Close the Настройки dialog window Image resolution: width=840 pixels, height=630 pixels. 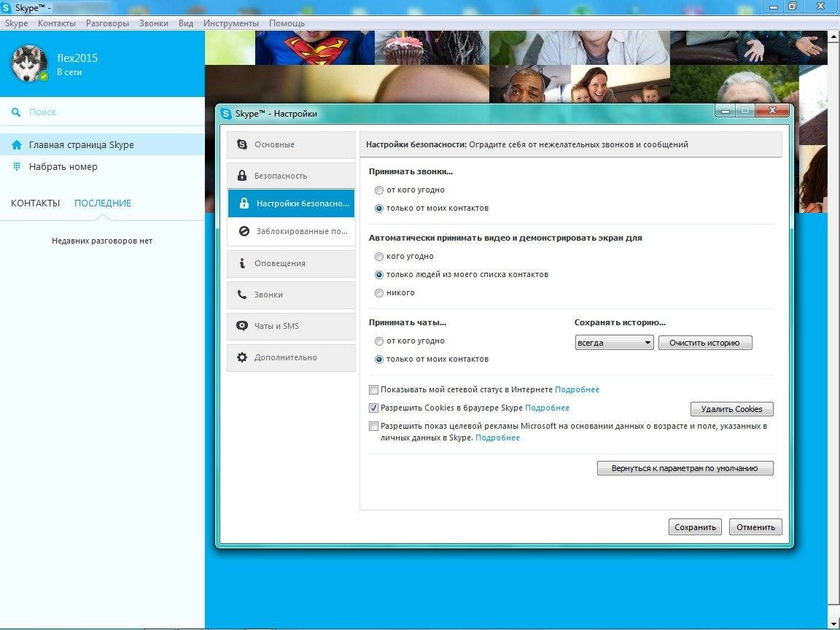772,110
